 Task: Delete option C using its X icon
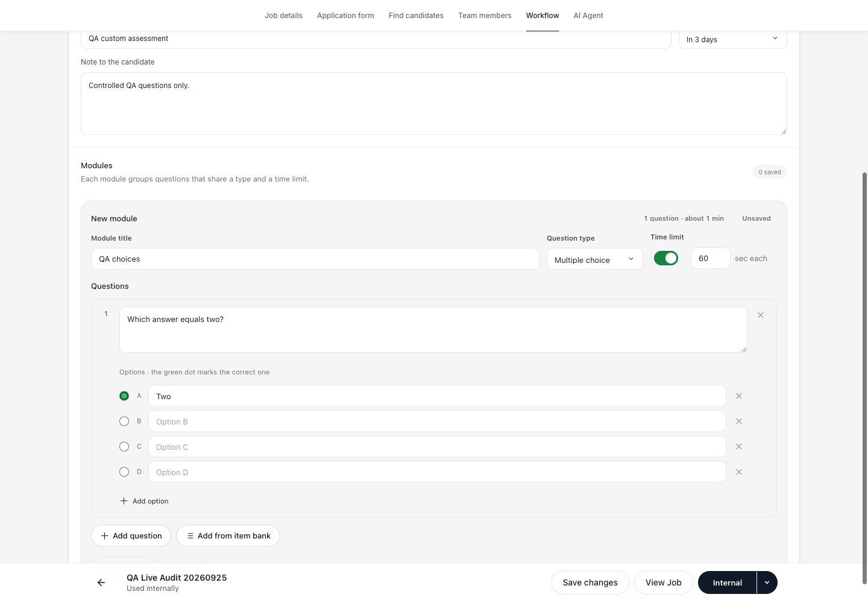coord(739,447)
